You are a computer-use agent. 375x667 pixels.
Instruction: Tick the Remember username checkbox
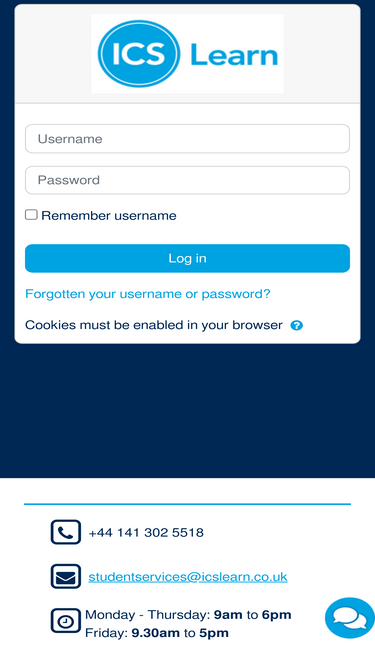pos(31,215)
